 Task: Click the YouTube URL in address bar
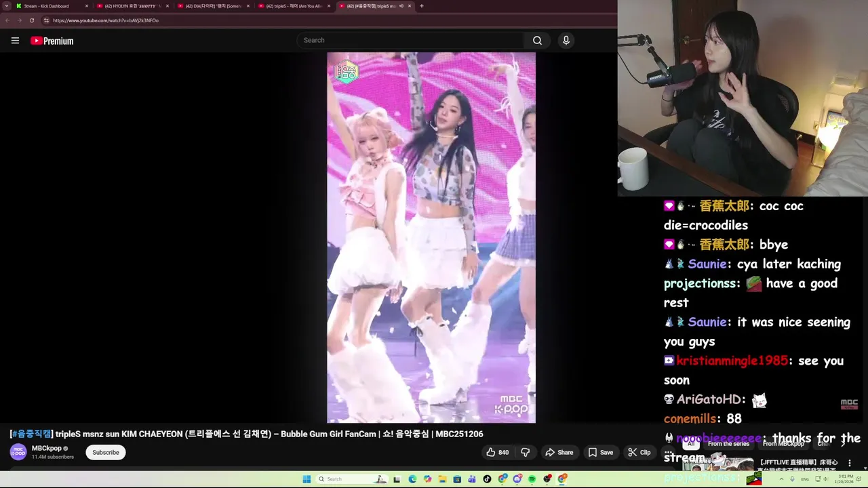coord(106,20)
